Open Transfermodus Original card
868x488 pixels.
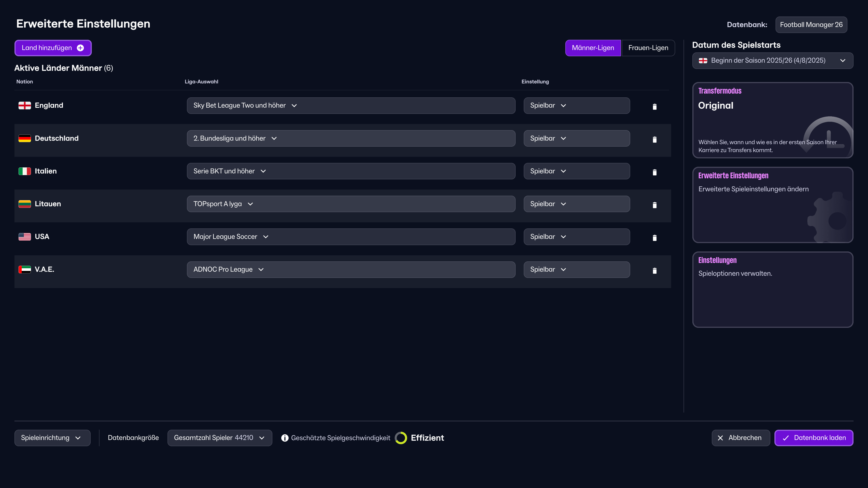point(772,120)
